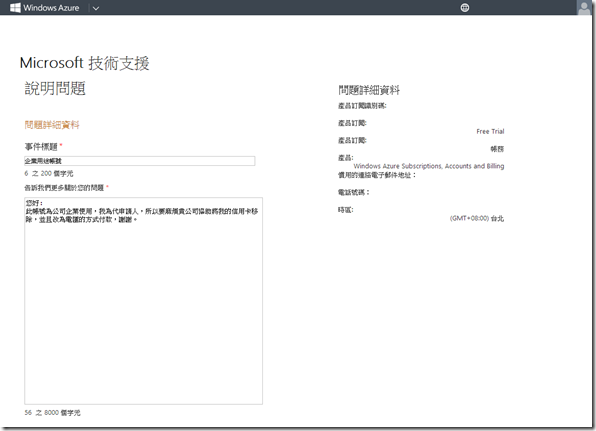Click the 帳務 value under 產品訂閱
The width and height of the screenshot is (596, 431).
click(x=497, y=149)
